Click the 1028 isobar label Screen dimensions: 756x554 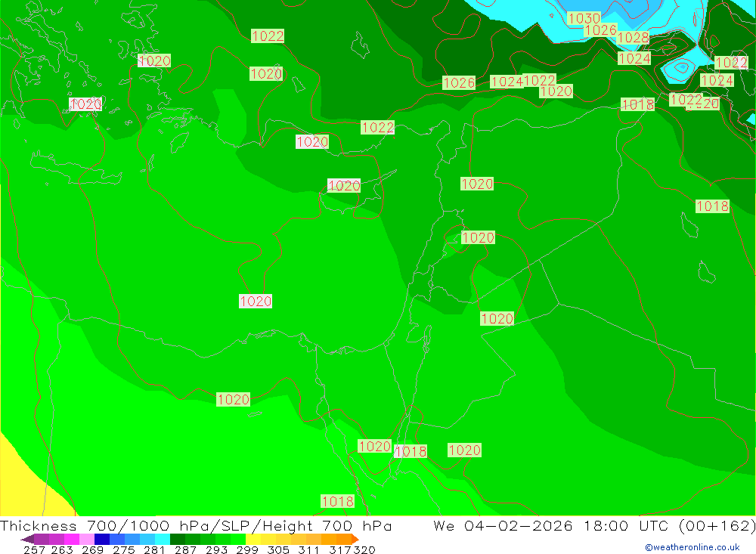633,38
